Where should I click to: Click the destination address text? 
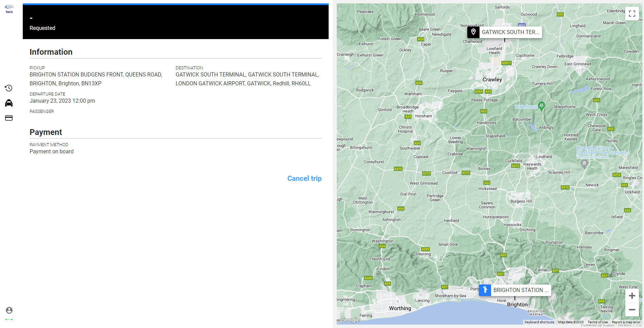(247, 79)
